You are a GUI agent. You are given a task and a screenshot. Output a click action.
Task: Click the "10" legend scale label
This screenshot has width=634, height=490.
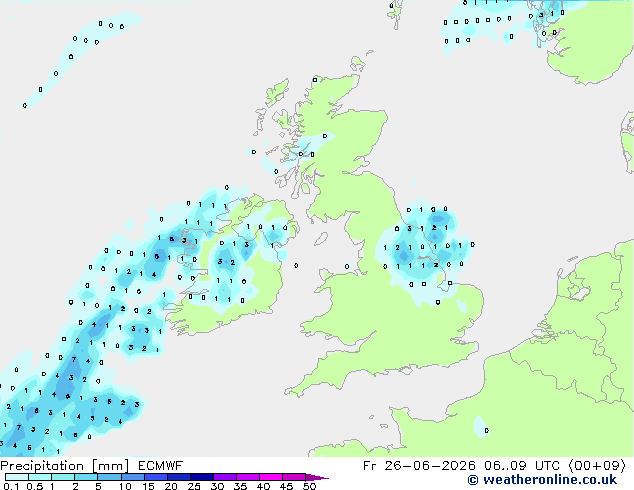(x=125, y=486)
